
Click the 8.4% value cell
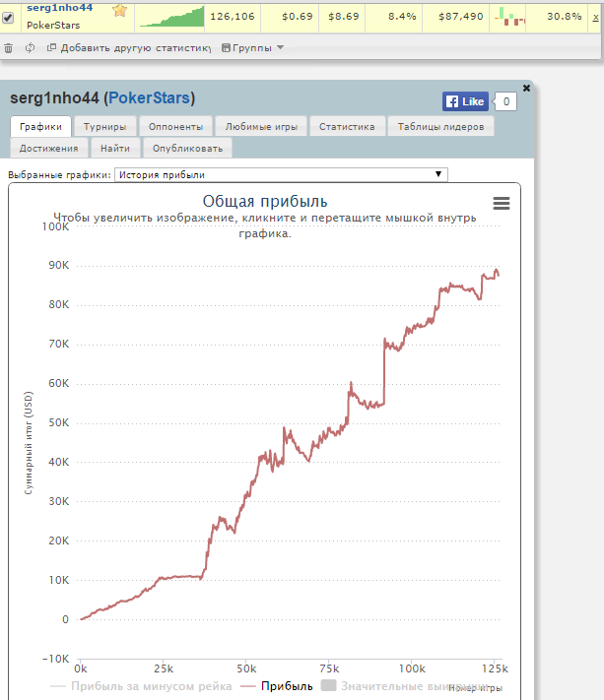click(x=402, y=17)
